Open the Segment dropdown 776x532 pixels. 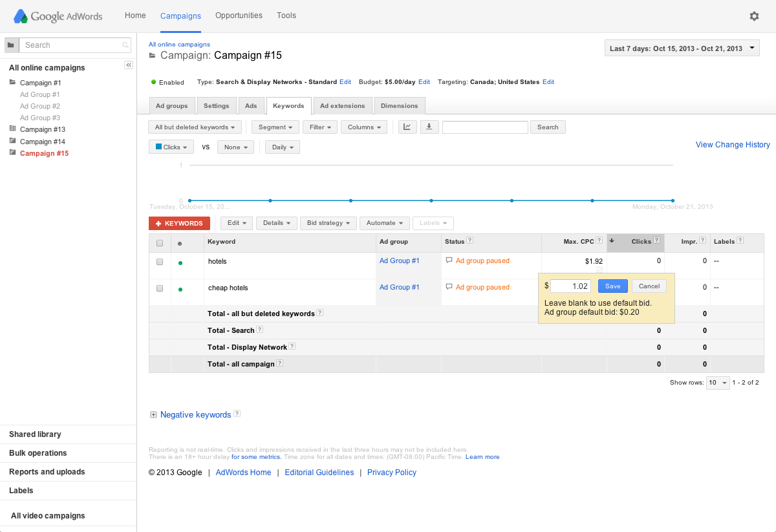275,127
